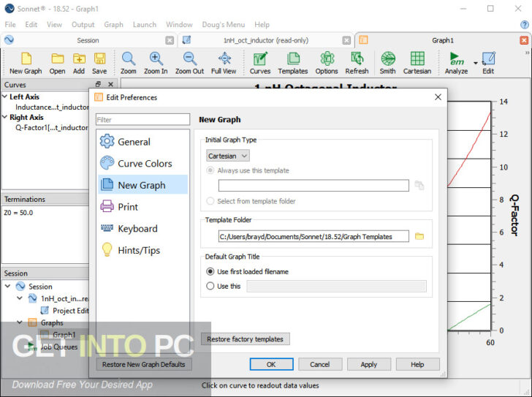Open the Edit menu
The width and height of the screenshot is (532, 397).
click(x=31, y=24)
